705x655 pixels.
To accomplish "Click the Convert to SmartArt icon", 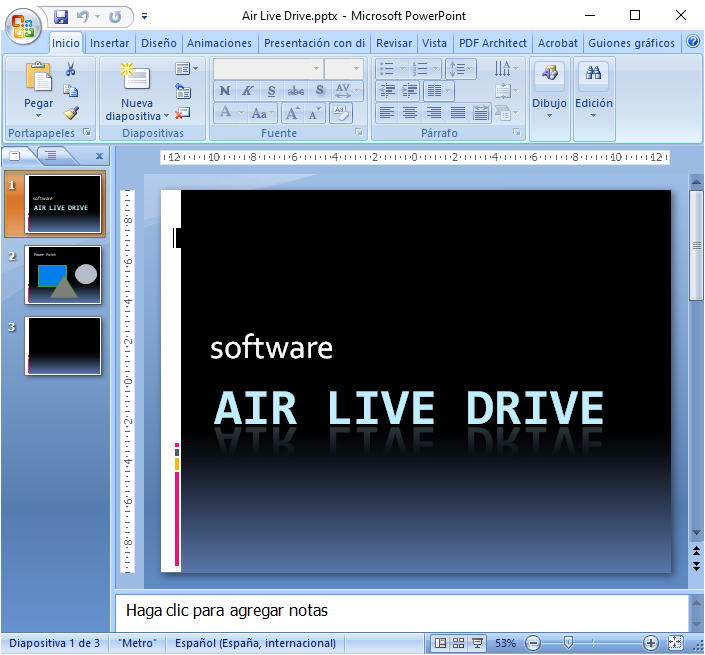I will click(x=505, y=113).
